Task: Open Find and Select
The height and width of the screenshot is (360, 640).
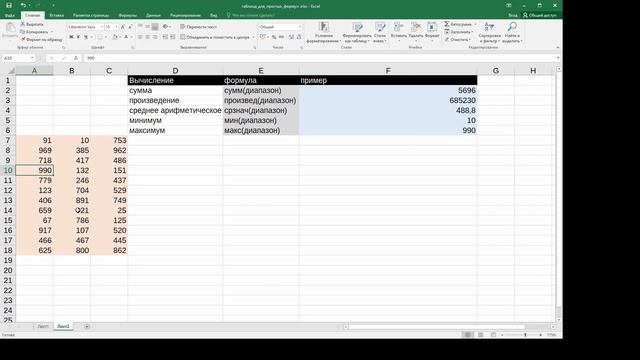Action: (x=512, y=32)
